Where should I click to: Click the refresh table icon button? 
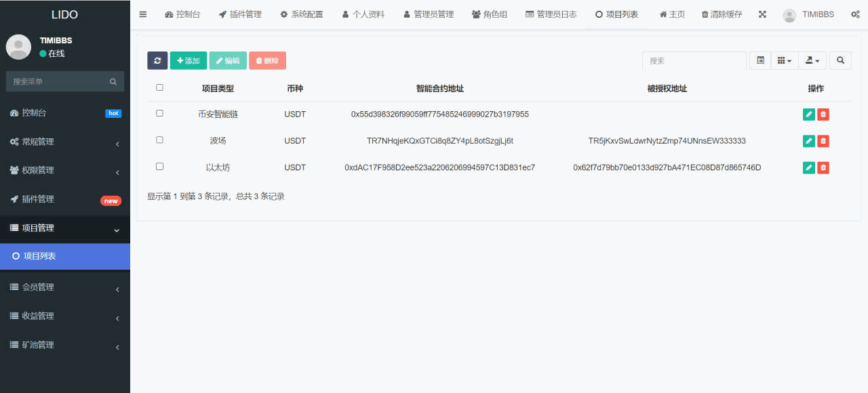tap(157, 60)
